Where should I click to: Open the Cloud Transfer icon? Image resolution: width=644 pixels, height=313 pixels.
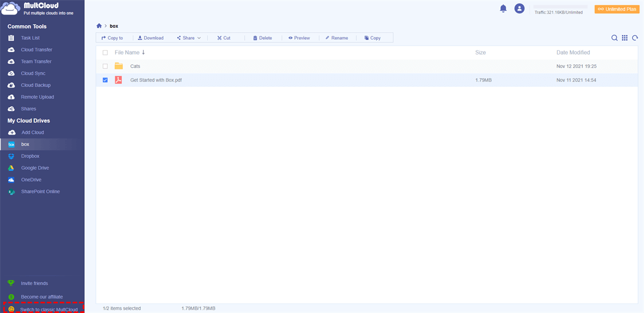tap(11, 50)
